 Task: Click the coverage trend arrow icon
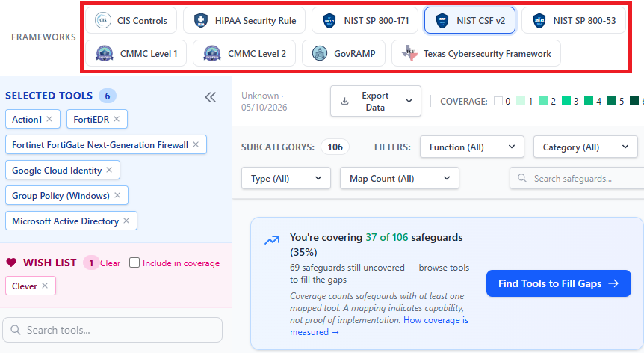(272, 239)
